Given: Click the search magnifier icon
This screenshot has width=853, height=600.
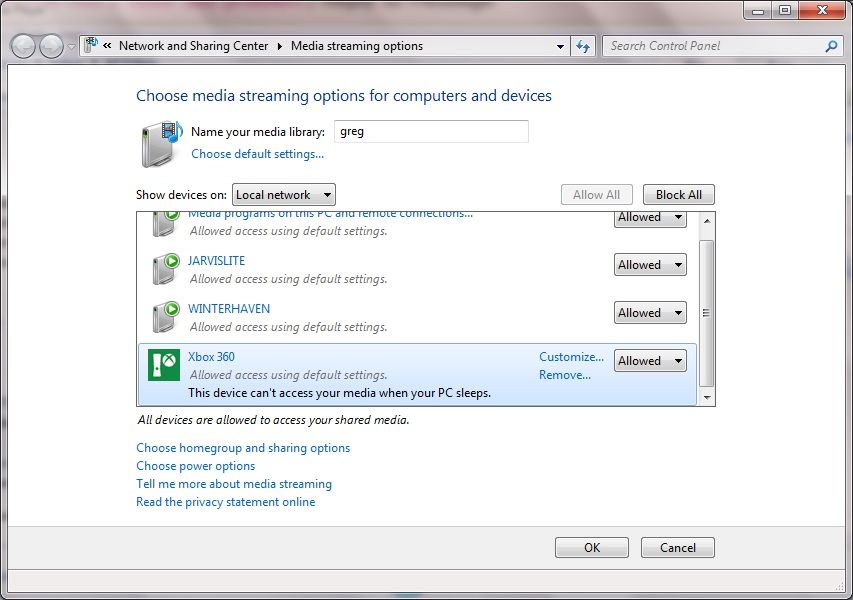Looking at the screenshot, I should click(x=831, y=46).
